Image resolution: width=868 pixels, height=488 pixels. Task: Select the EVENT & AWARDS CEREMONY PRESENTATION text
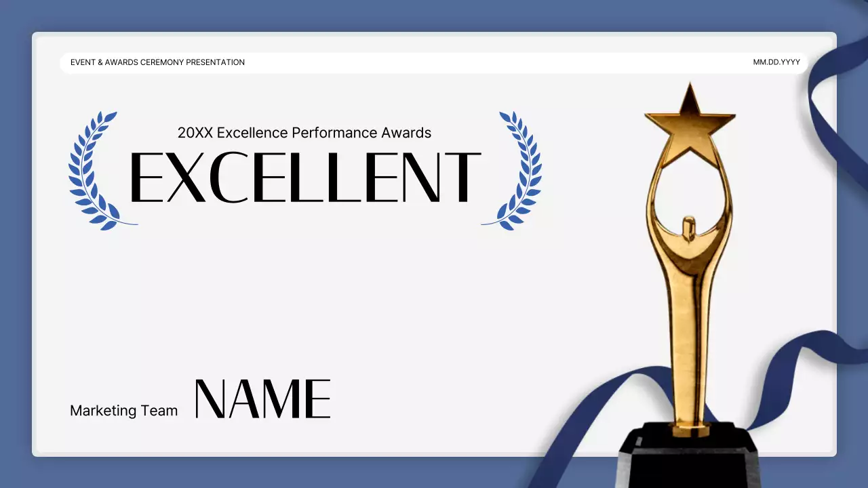(157, 62)
